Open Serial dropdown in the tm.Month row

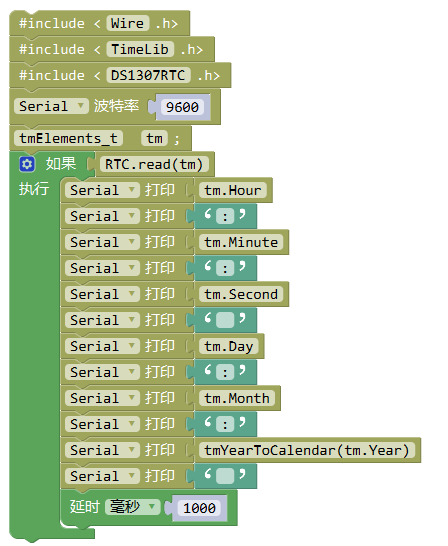pos(102,398)
